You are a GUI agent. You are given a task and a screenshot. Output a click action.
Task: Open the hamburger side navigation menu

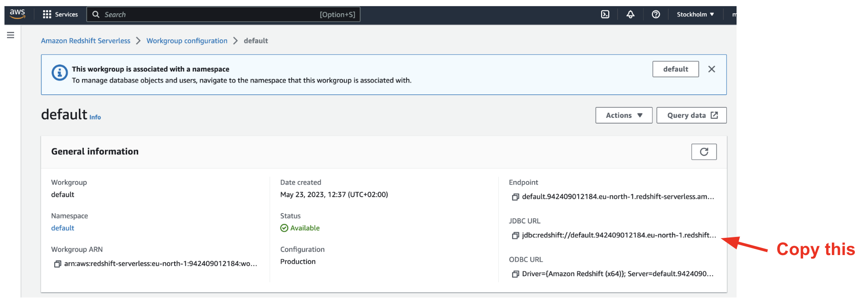11,35
